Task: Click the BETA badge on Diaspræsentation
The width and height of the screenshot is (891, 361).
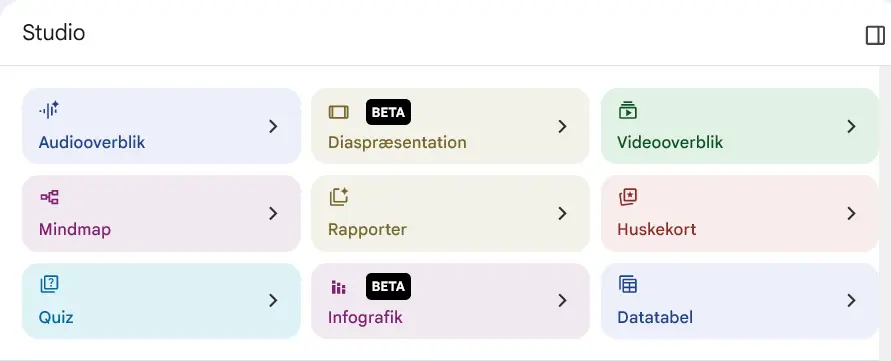Action: click(x=388, y=112)
